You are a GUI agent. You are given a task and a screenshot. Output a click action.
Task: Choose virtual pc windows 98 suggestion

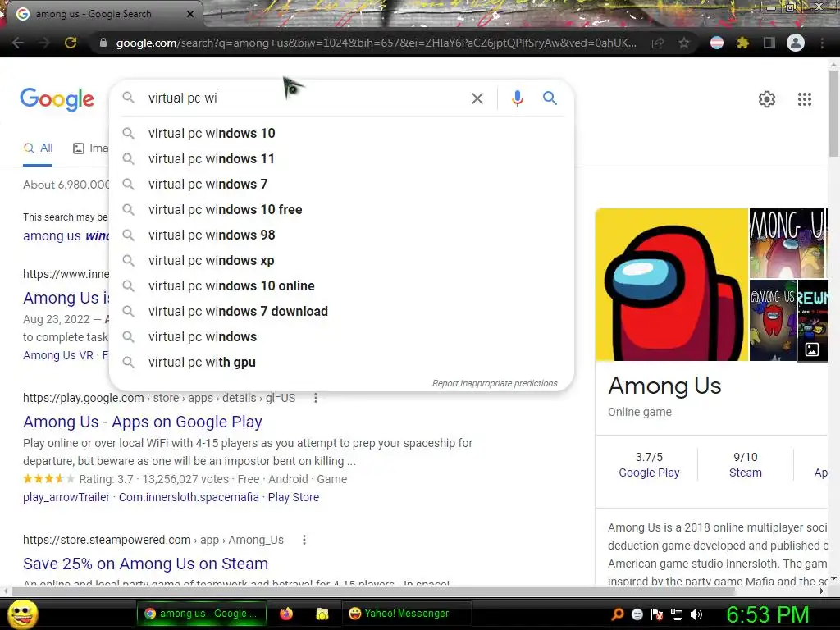[341, 235]
